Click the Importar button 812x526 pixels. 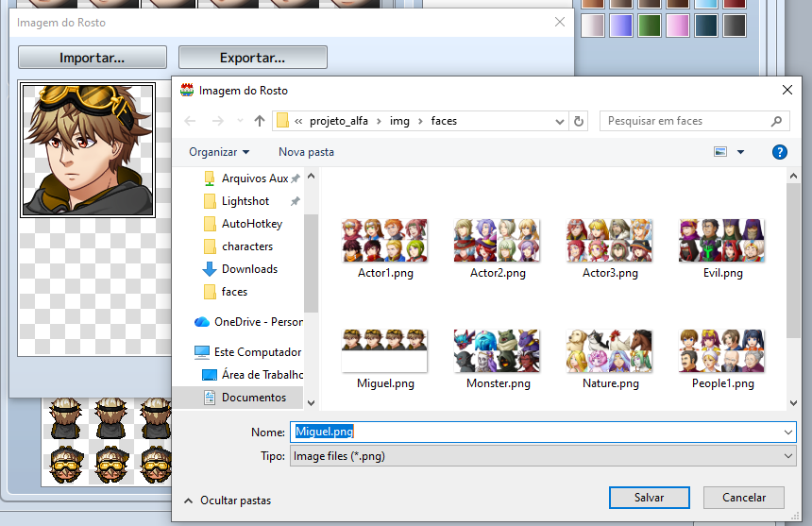click(93, 57)
